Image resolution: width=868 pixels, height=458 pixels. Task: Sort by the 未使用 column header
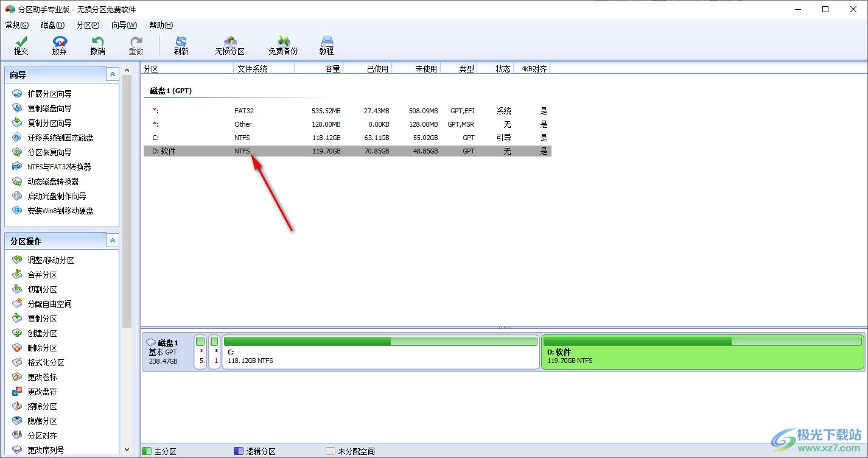pos(416,69)
